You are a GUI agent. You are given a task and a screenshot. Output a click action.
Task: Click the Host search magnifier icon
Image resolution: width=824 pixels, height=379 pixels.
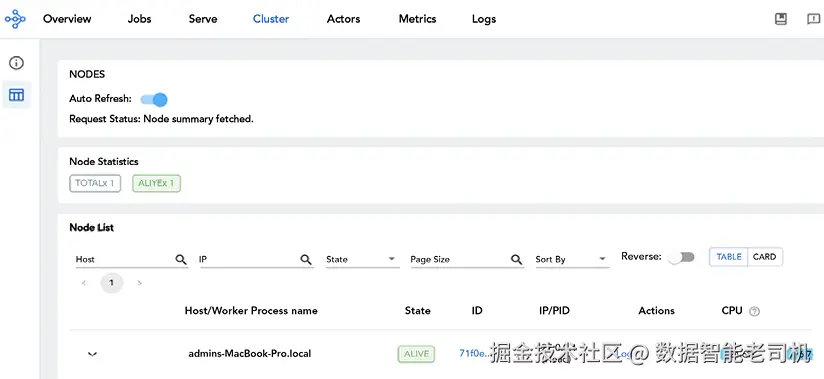point(181,259)
